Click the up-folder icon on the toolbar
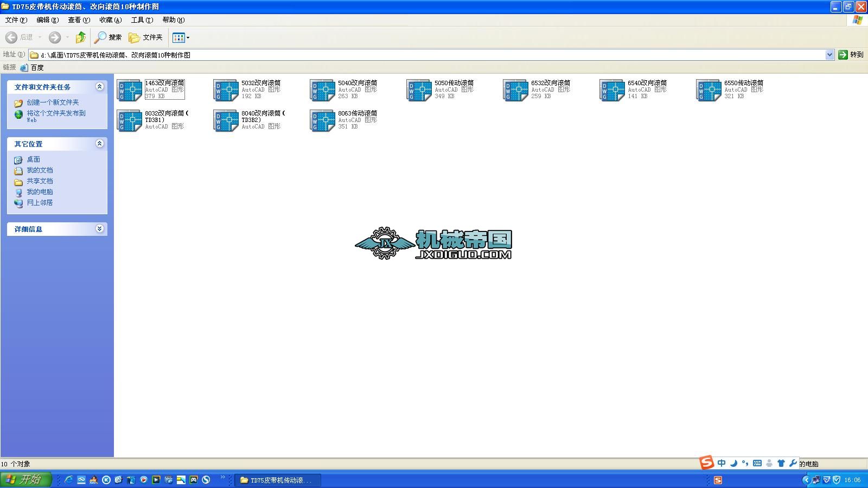This screenshot has height=488, width=868. coord(80,37)
